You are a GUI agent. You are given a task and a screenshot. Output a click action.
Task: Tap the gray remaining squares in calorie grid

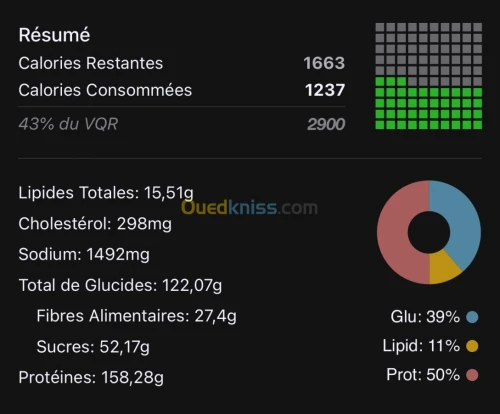point(429,49)
